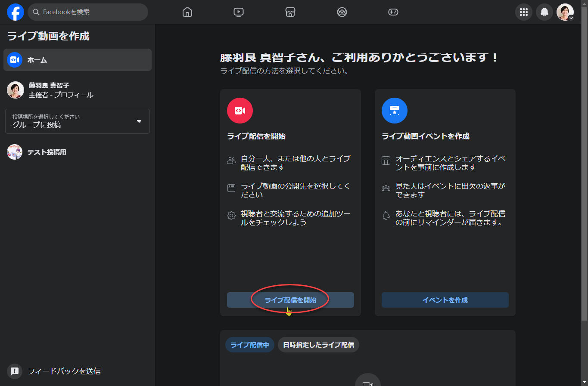
Task: Open the Groups icon in top bar
Action: tap(342, 12)
